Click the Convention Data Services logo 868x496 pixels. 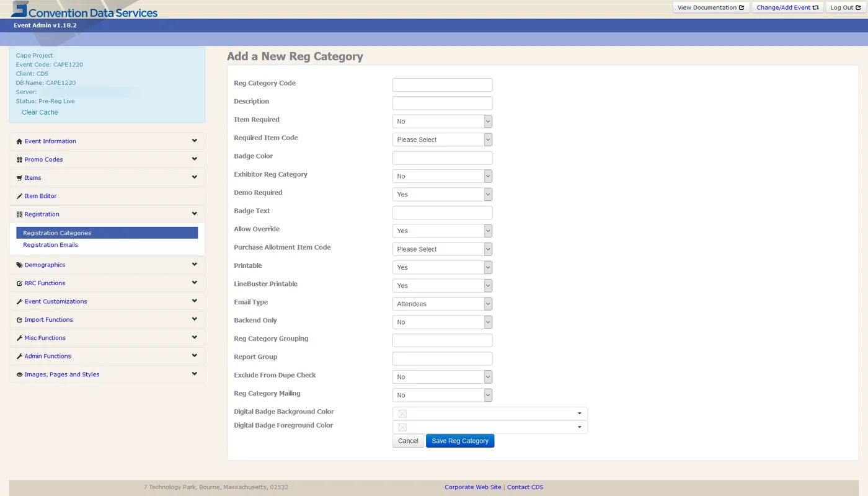84,10
